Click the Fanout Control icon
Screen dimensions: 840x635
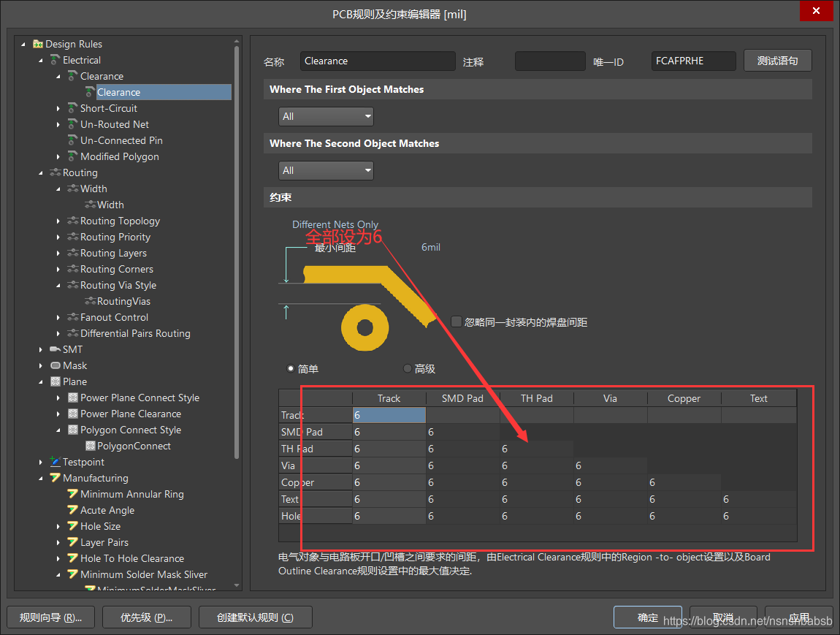73,317
